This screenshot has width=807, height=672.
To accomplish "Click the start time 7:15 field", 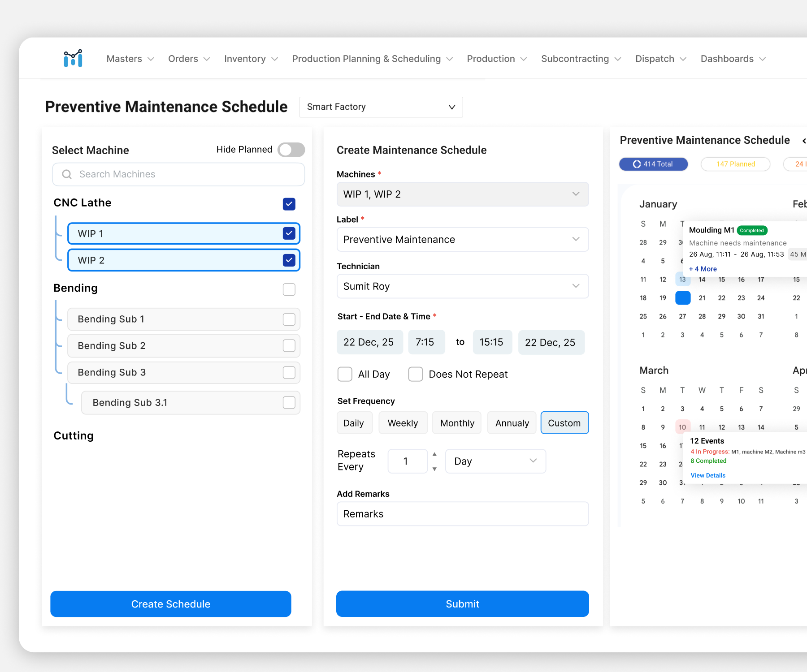I will [x=426, y=342].
